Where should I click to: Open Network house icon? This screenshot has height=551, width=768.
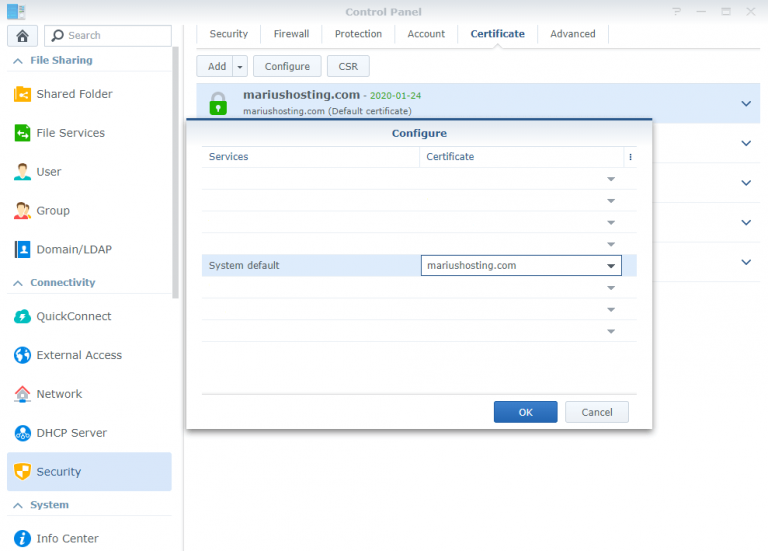coord(22,394)
